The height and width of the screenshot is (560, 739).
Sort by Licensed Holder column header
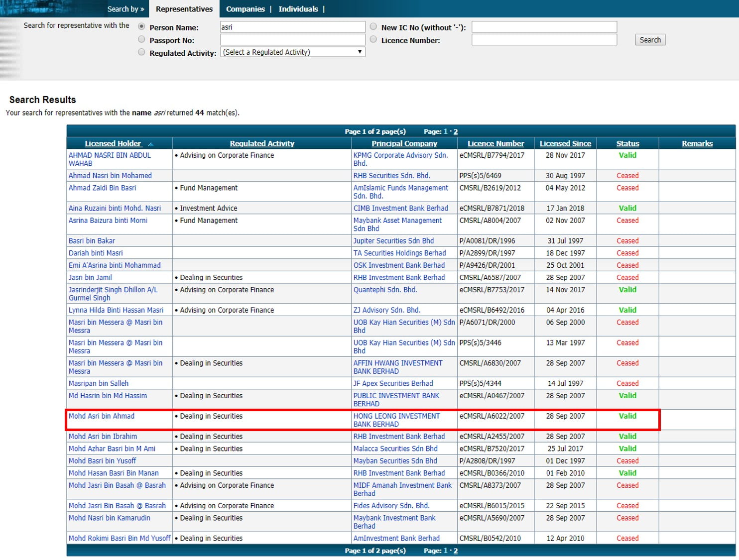[x=113, y=143]
